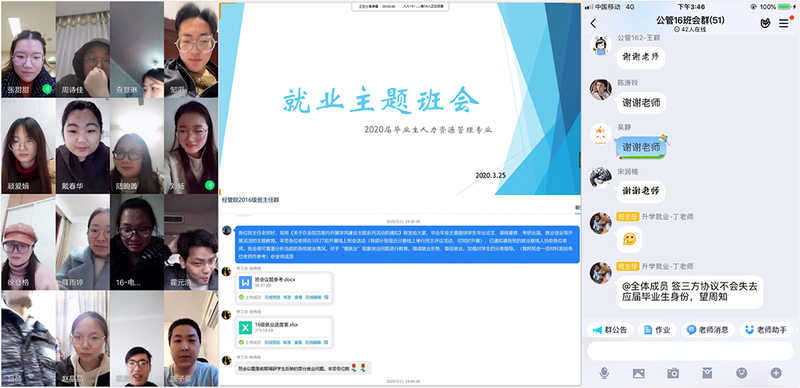The width and height of the screenshot is (800, 388).
Task: Open the 群公告 group announcement shortcut
Action: 610,330
